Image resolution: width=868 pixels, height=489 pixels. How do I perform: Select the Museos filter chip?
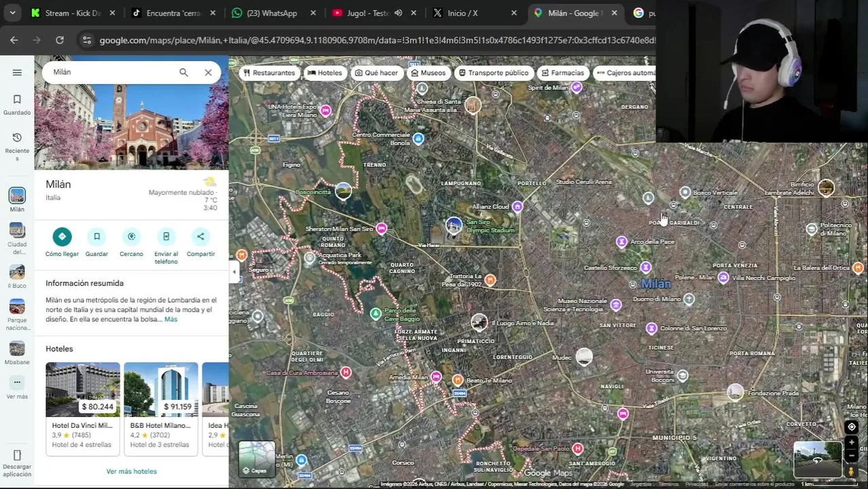pos(428,73)
